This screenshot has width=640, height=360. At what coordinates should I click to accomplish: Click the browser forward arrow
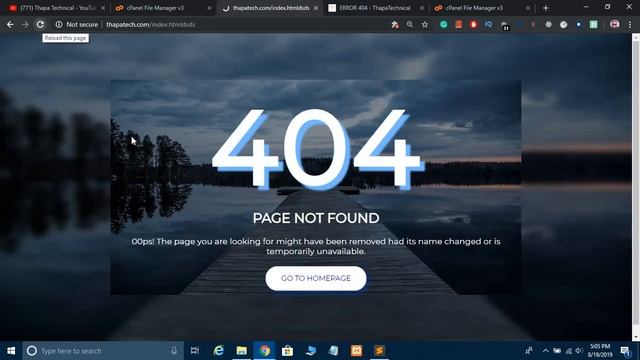[25, 24]
